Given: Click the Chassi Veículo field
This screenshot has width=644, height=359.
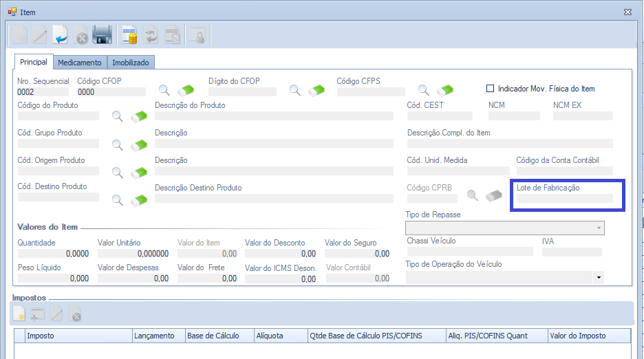Looking at the screenshot, I should pyautogui.click(x=470, y=252).
